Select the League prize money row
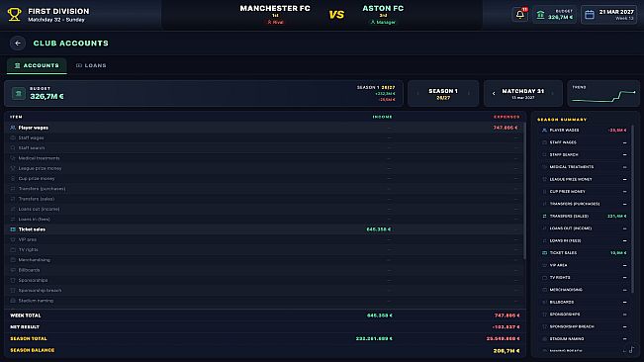This screenshot has width=644, height=362. [265, 168]
